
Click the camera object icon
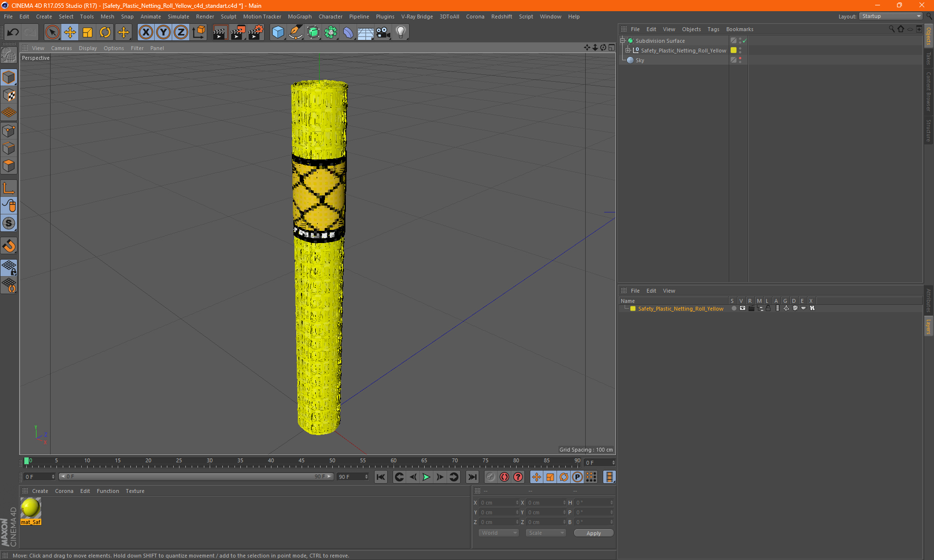pyautogui.click(x=383, y=33)
